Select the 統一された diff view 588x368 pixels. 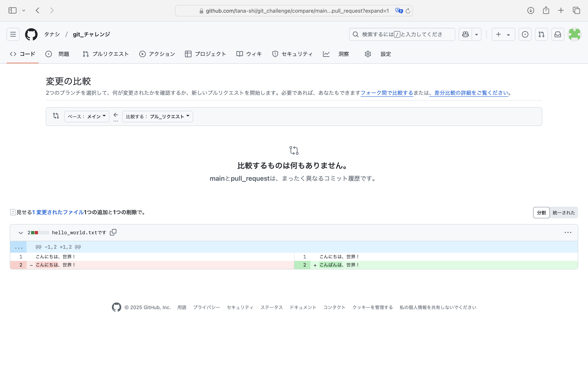[564, 213]
